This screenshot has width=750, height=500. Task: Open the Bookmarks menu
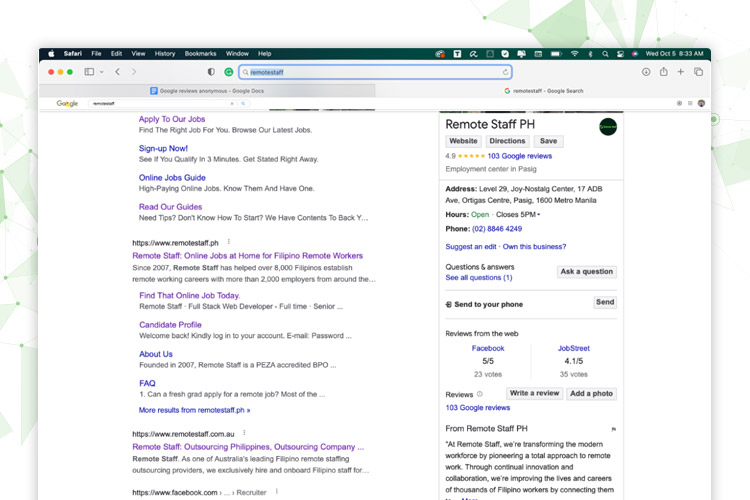coord(200,54)
